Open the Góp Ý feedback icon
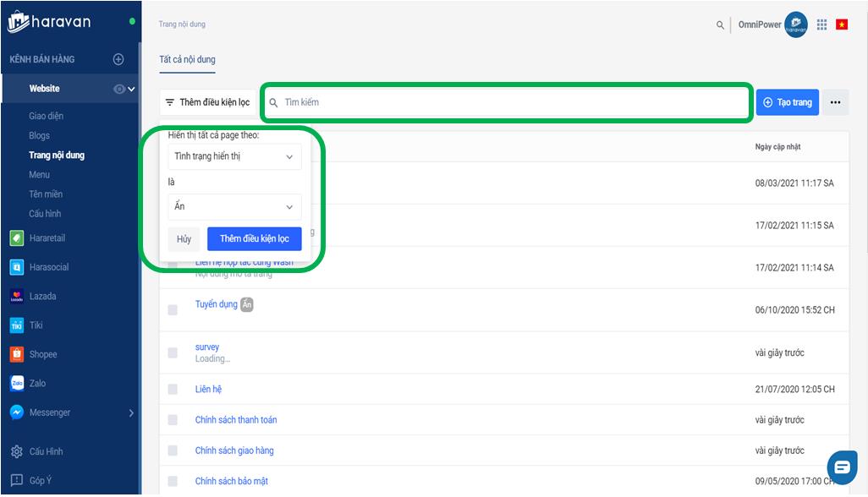This screenshot has height=497, width=868. 17,480
